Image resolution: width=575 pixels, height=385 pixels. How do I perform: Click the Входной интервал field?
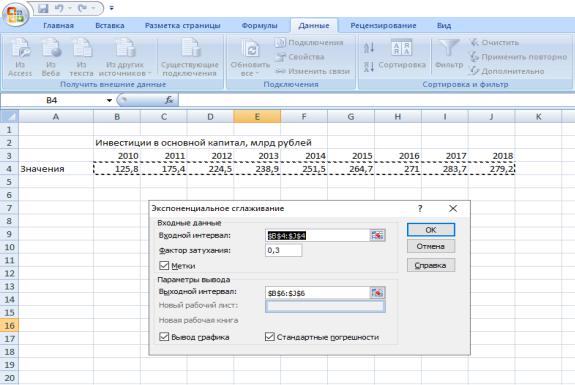(317, 236)
